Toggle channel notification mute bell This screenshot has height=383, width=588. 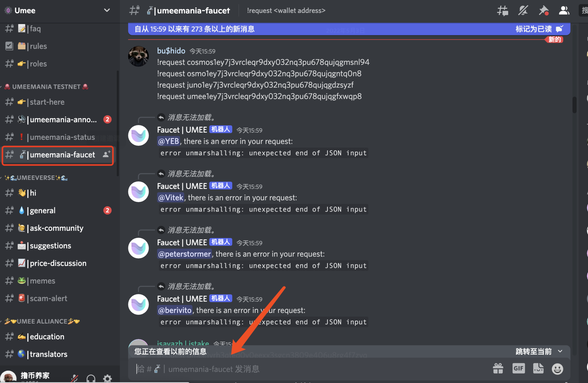click(x=523, y=11)
